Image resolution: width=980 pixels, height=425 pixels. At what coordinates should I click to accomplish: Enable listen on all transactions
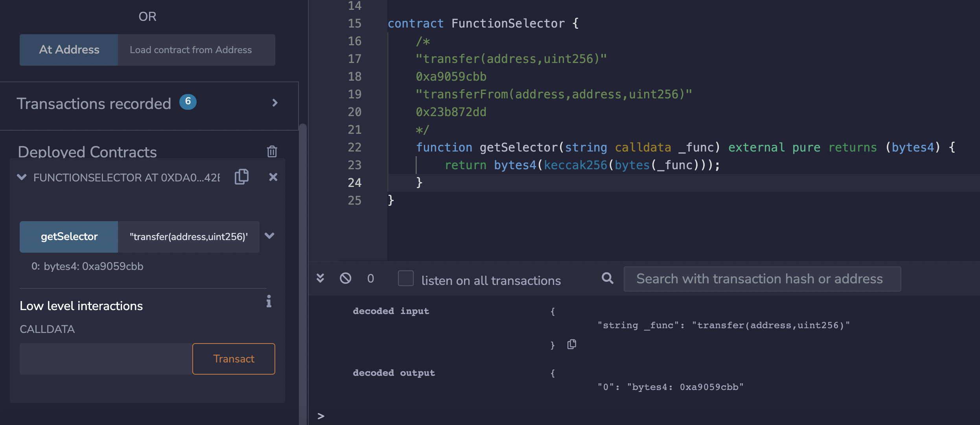[x=405, y=278]
